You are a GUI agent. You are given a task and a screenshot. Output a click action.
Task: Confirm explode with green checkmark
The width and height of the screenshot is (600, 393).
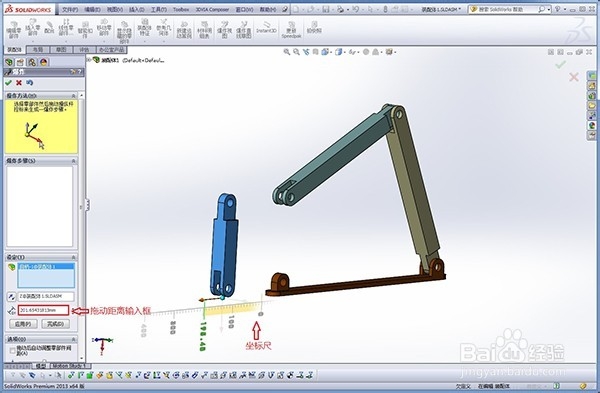tap(8, 83)
